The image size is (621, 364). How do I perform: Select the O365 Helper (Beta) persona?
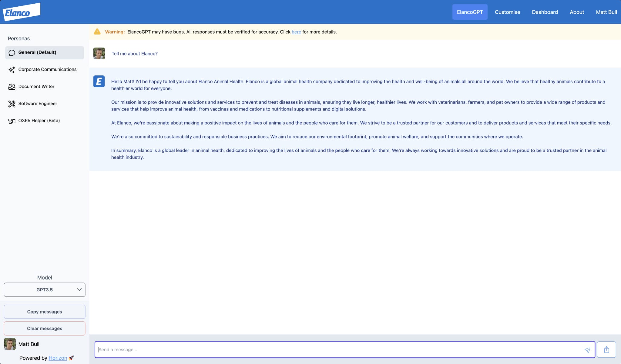click(45, 121)
